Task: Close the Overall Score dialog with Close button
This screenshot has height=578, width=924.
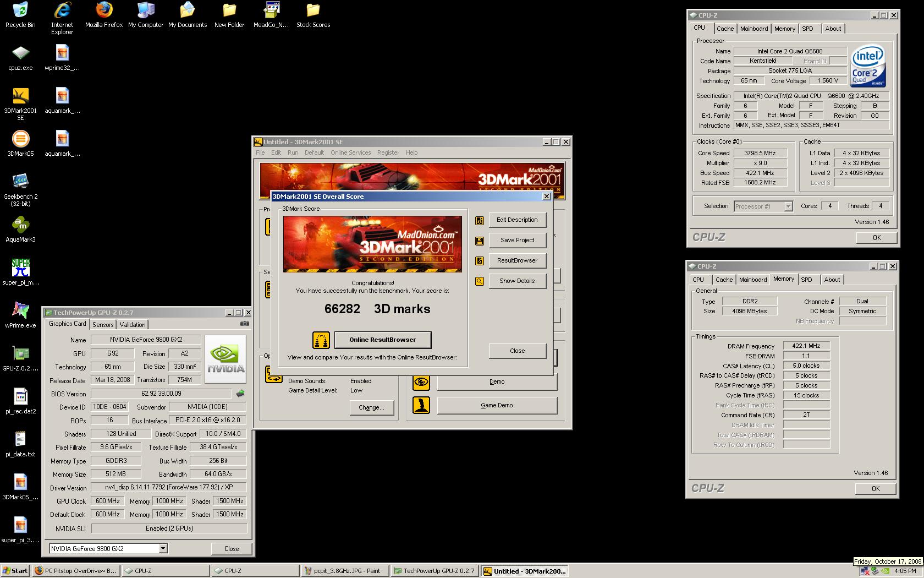Action: tap(517, 351)
